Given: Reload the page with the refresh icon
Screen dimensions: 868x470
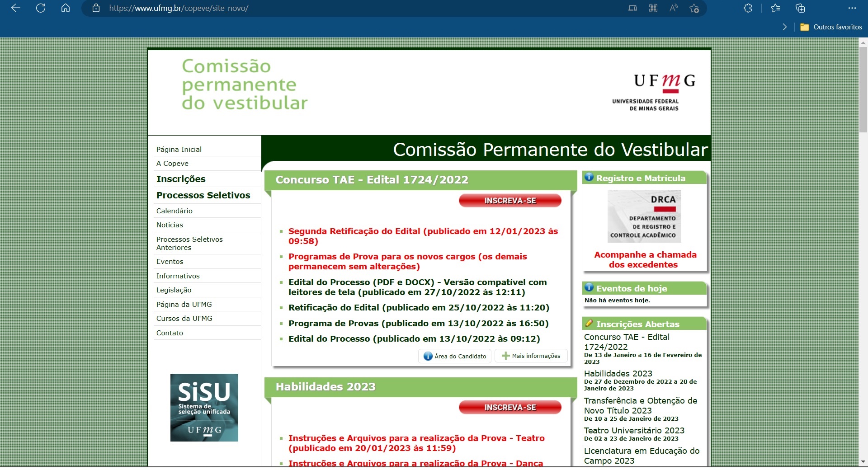Looking at the screenshot, I should tap(41, 8).
